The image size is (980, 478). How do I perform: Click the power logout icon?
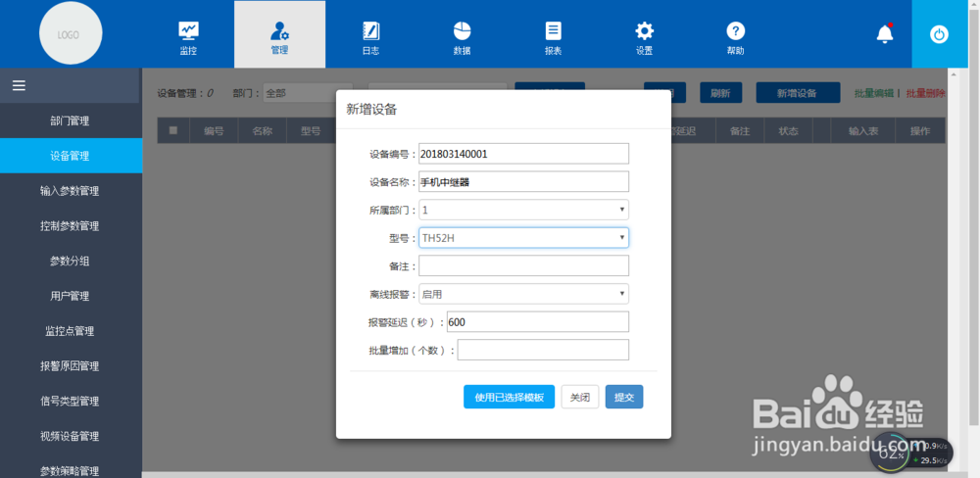coord(939,34)
